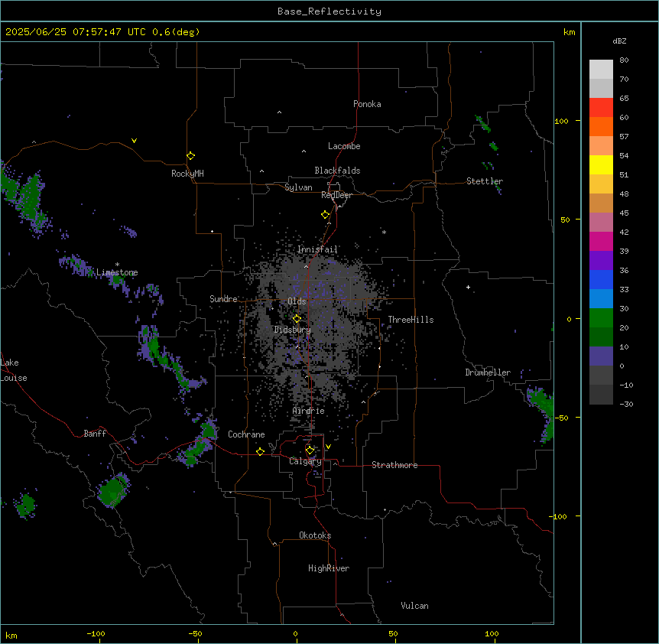Click the RedDeer city label

point(336,195)
